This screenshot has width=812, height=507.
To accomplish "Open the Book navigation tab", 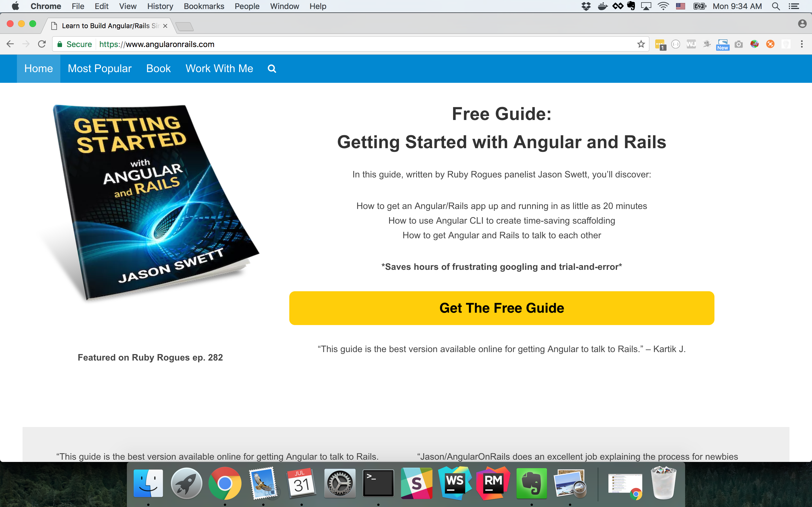I will pos(158,68).
